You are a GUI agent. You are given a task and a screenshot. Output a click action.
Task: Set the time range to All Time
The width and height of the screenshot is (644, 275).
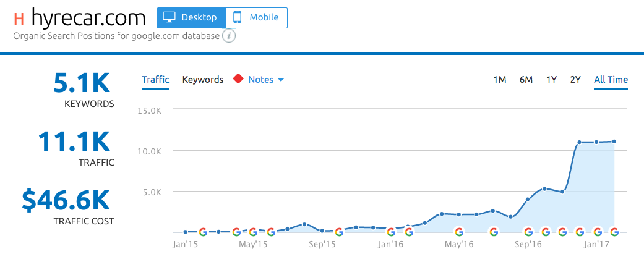[x=611, y=80]
